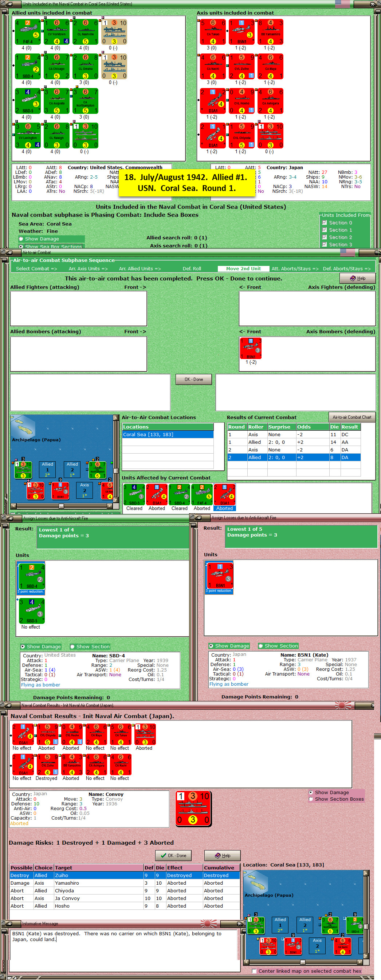Click OK - Done in the Air-to-air Combat window
This screenshot has height=980, width=381.
(x=193, y=379)
